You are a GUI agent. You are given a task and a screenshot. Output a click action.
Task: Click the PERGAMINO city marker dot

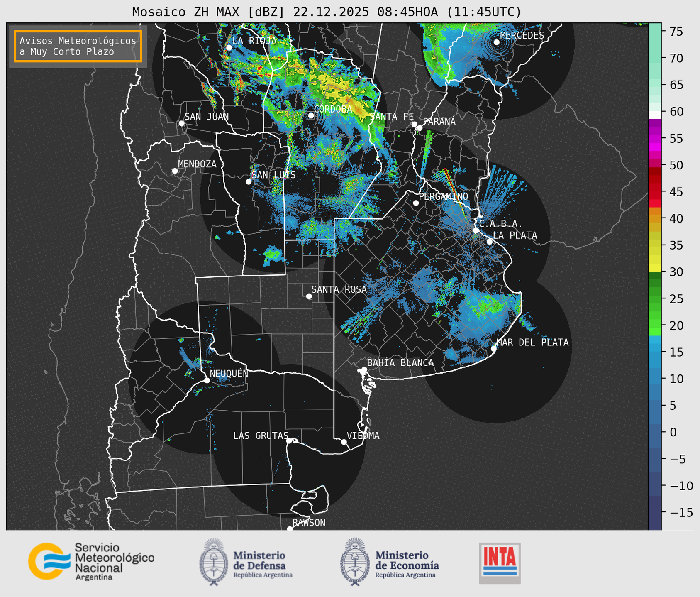(x=416, y=203)
